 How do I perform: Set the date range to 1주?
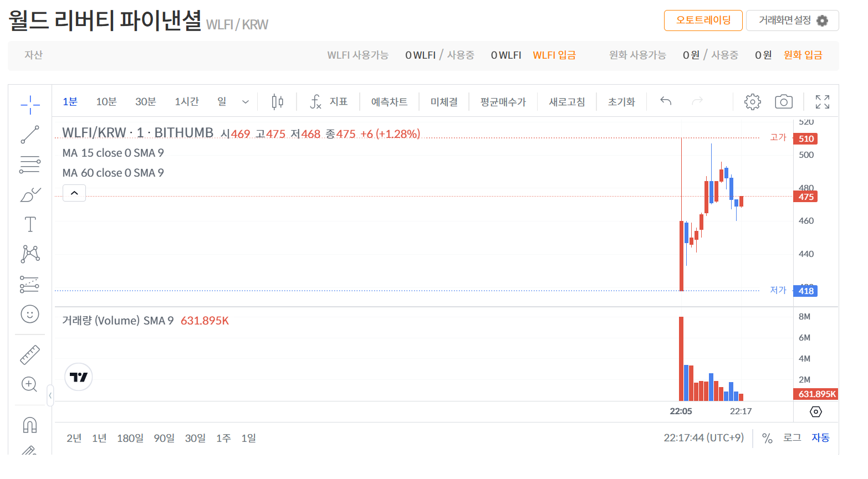click(x=223, y=438)
